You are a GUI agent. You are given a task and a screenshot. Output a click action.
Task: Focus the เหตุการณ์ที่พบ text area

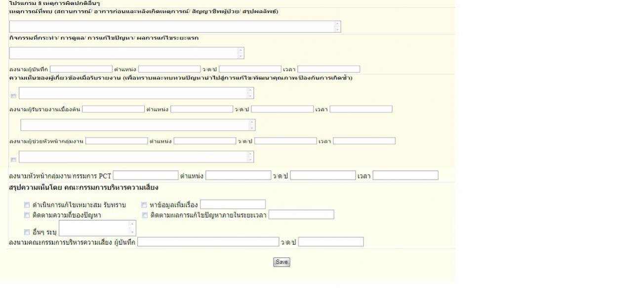pos(175,27)
